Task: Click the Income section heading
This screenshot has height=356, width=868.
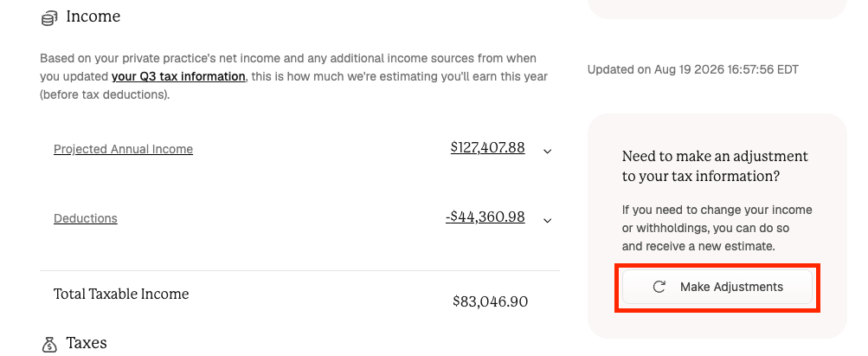Action: [x=93, y=16]
